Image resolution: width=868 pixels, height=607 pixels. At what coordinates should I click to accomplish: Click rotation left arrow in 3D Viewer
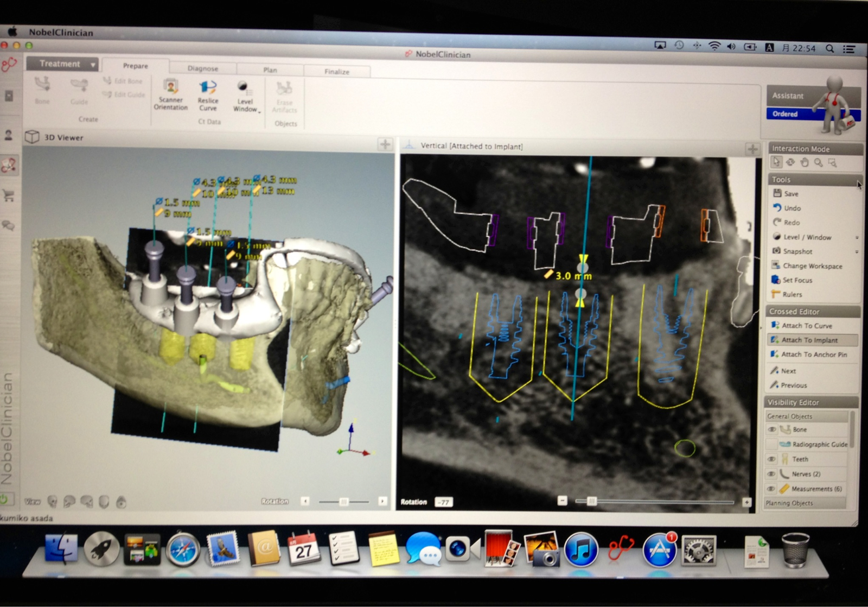[305, 501]
